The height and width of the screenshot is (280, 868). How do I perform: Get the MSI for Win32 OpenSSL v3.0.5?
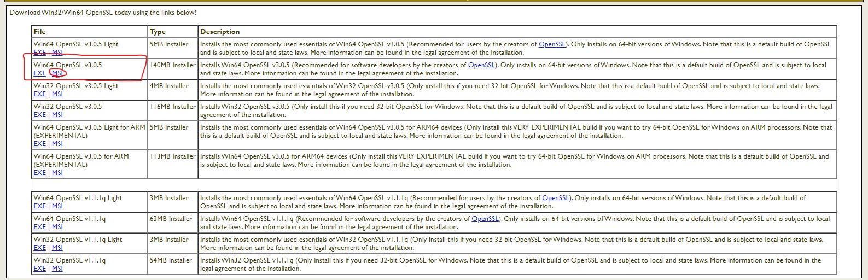coord(57,115)
